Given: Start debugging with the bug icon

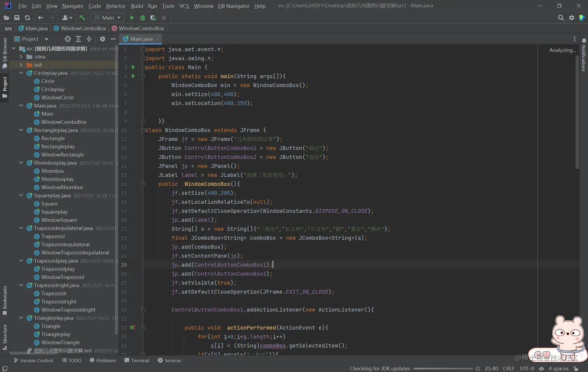Looking at the screenshot, I should (x=142, y=17).
